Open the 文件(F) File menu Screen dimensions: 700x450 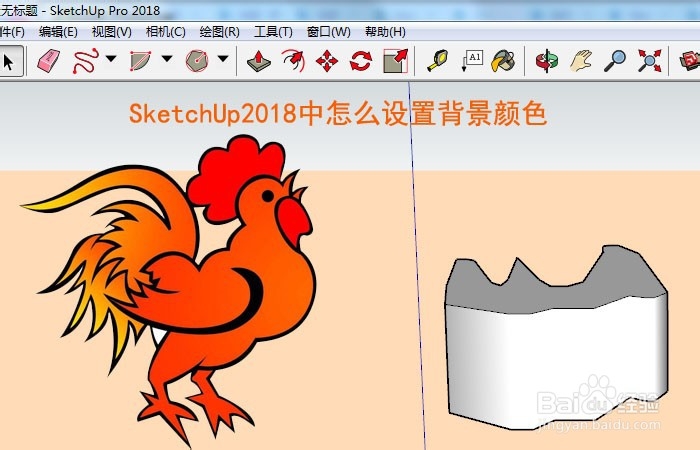pos(12,32)
